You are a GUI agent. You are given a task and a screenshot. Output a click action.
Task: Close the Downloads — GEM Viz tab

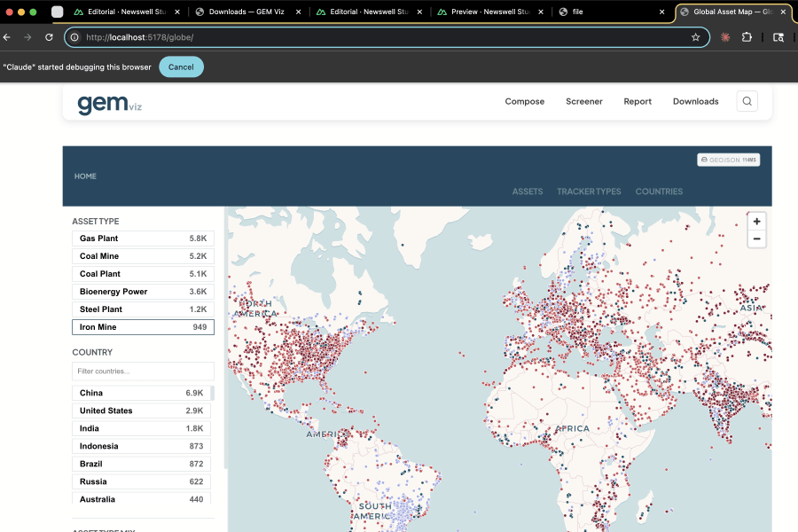click(298, 12)
